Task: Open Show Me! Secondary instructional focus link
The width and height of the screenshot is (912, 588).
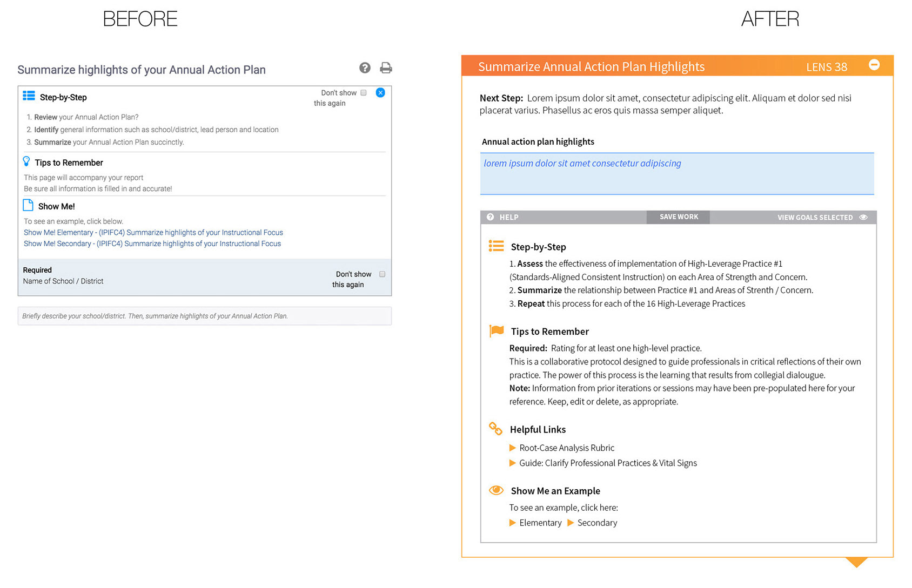Action: coord(152,244)
